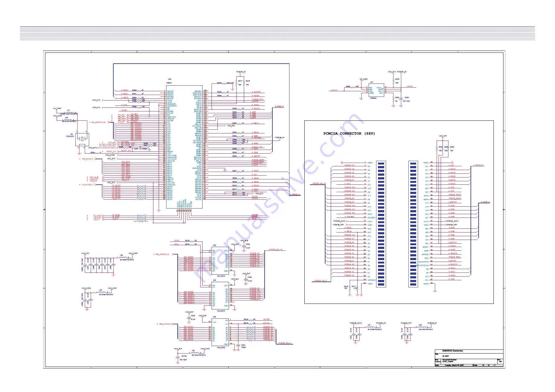
Task: Click the 'MIU_ADDR[15..24]' bus label
Action: 98,122
